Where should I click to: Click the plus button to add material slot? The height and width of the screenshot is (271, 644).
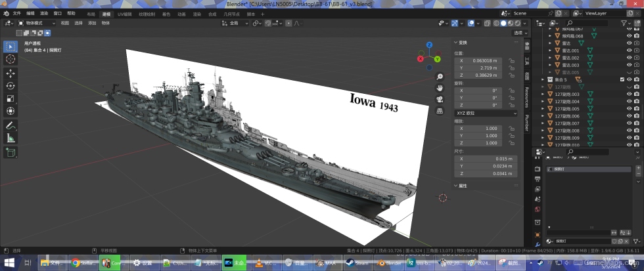pos(638,169)
